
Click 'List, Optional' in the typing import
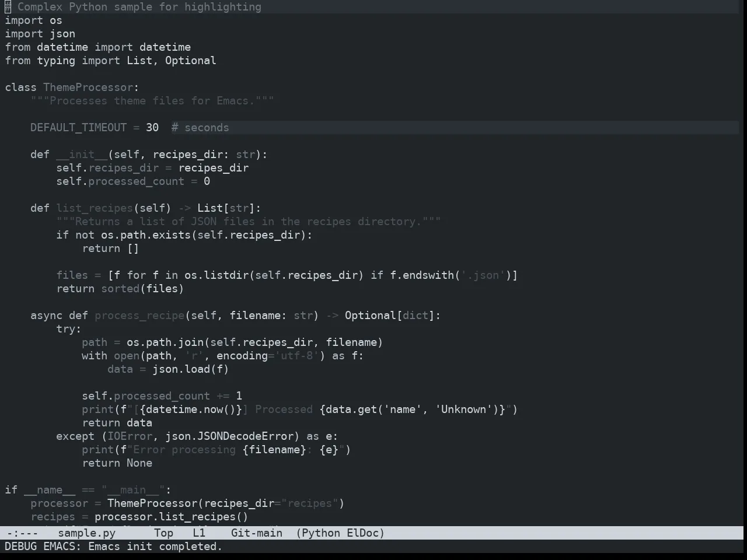[x=171, y=61]
